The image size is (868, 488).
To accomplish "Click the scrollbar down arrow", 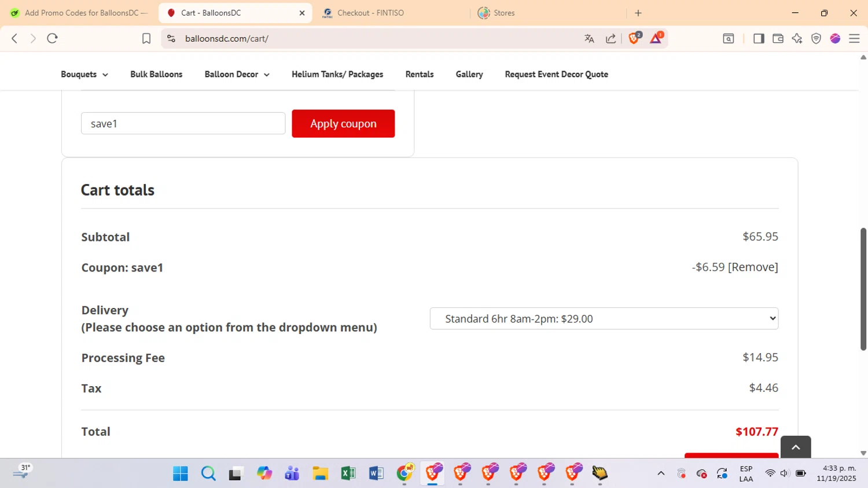I will tap(863, 453).
